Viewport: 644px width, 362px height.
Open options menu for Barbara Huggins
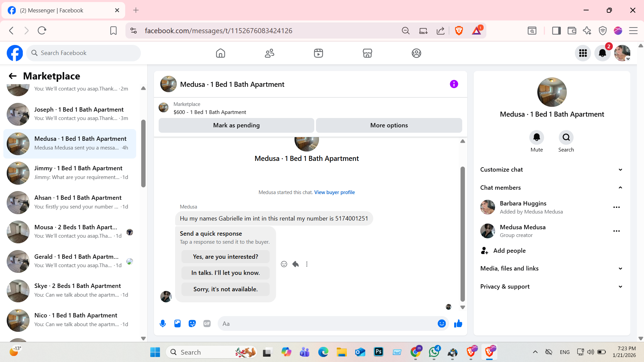[x=616, y=207]
